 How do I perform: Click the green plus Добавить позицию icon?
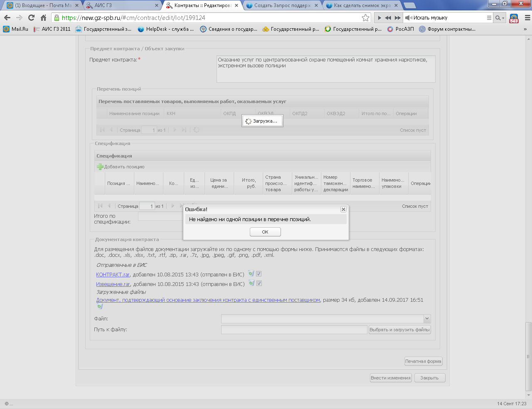point(100,167)
